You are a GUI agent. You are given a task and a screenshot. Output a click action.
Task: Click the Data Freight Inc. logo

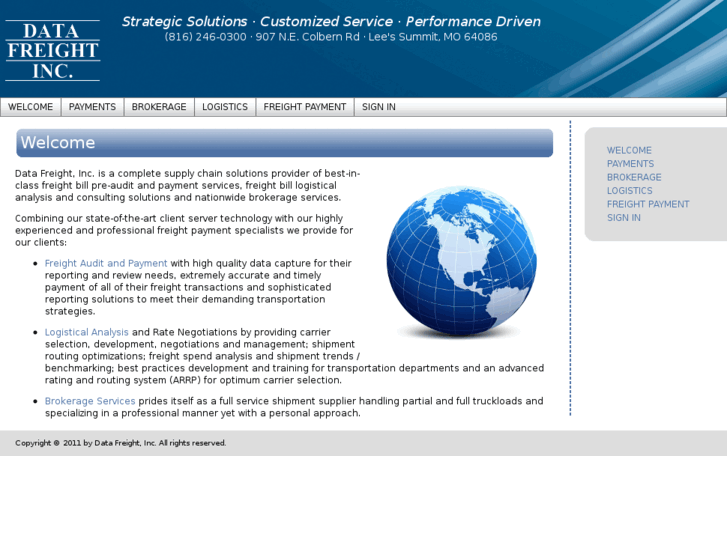pos(52,51)
